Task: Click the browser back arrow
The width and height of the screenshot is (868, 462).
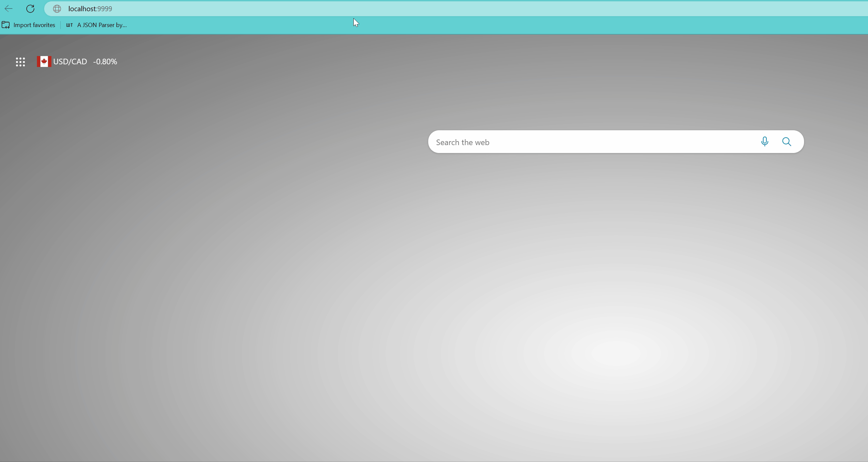Action: [x=9, y=9]
